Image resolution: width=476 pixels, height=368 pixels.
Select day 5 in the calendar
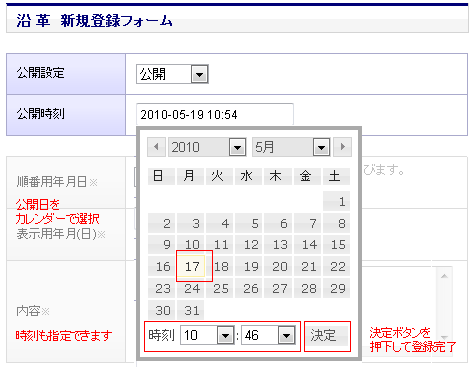pos(249,223)
